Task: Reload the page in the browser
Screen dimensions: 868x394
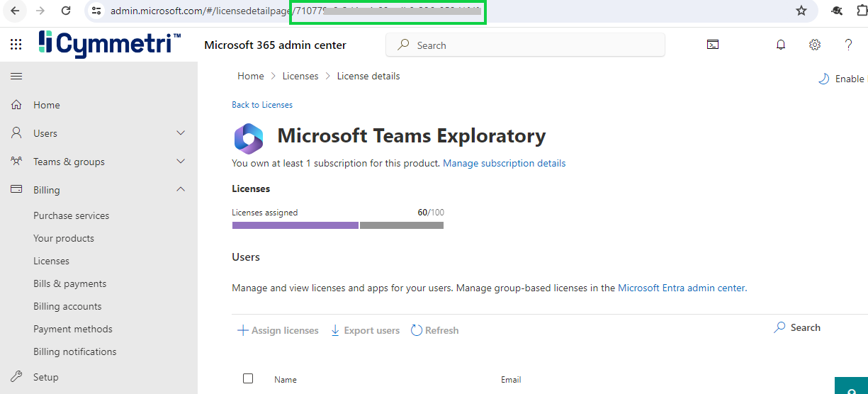Action: pyautogui.click(x=66, y=11)
